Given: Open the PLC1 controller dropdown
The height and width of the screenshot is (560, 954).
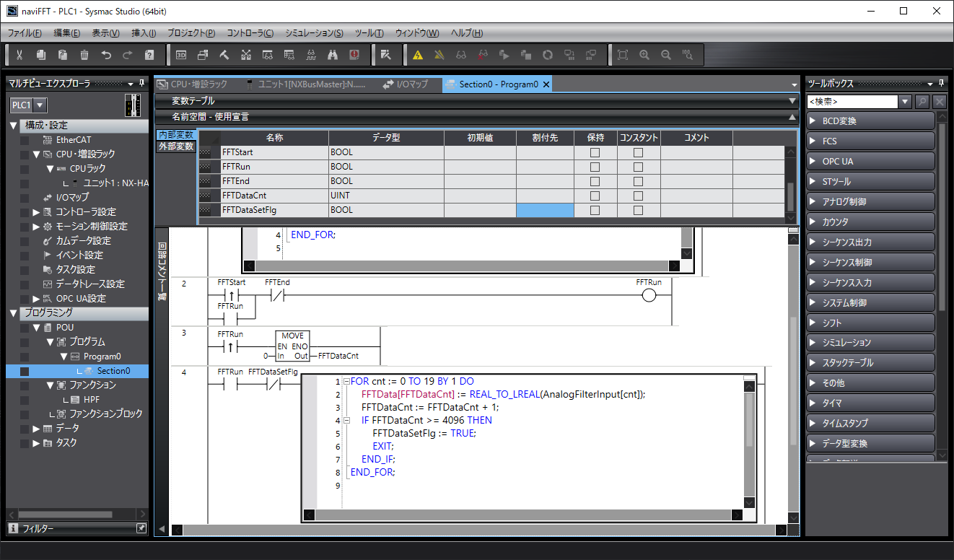Looking at the screenshot, I should coord(40,105).
